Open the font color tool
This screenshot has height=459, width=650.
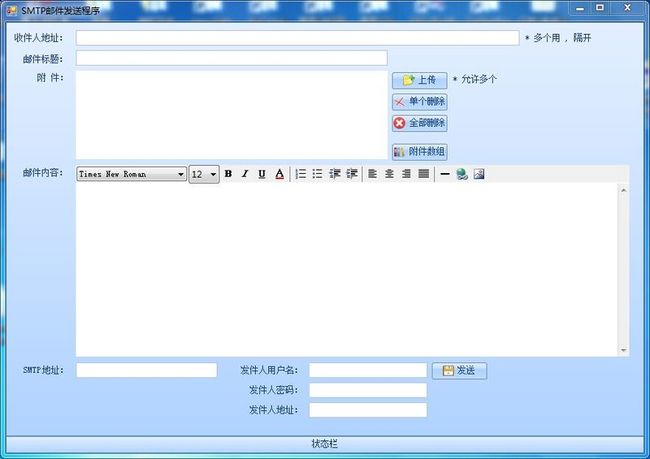point(280,174)
